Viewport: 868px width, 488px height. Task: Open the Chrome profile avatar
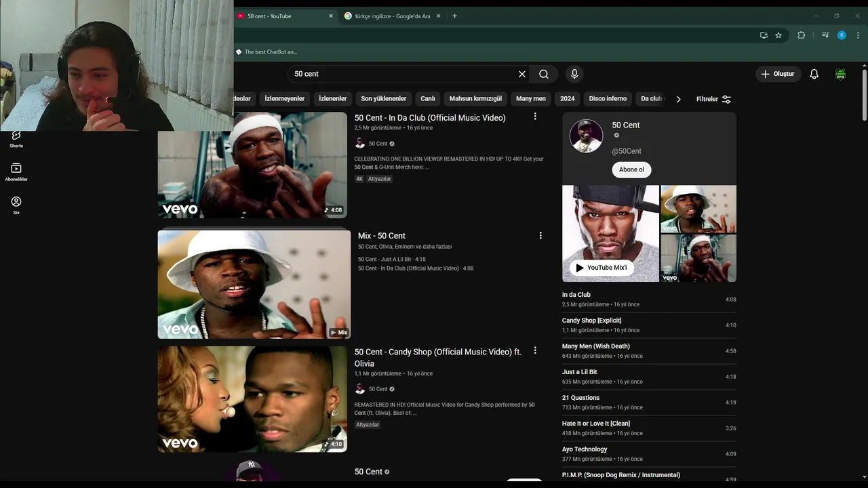(842, 35)
